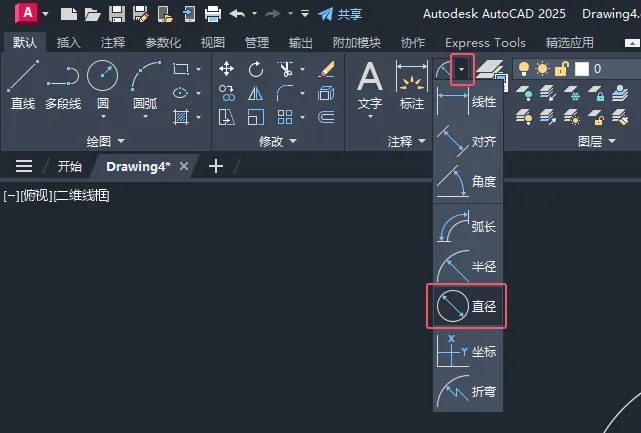
Task: Click the Save As icon
Action: coord(141,14)
